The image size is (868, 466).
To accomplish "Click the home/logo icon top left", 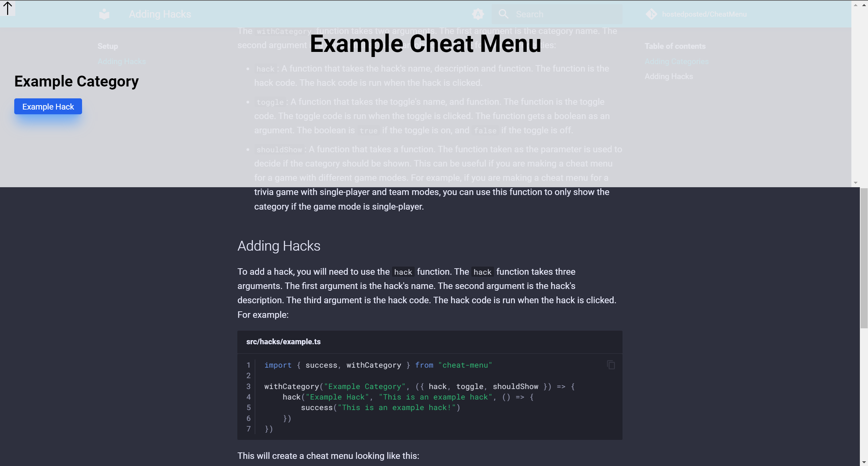I will click(x=104, y=14).
